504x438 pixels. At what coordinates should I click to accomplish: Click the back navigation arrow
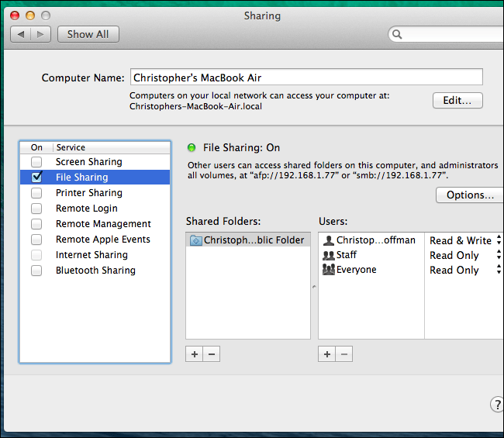(x=21, y=34)
